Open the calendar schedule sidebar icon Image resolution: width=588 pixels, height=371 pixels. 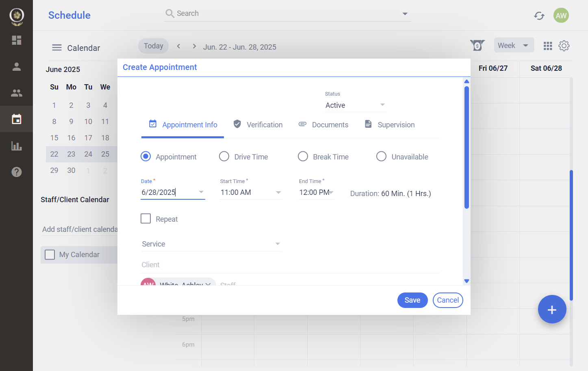17,119
